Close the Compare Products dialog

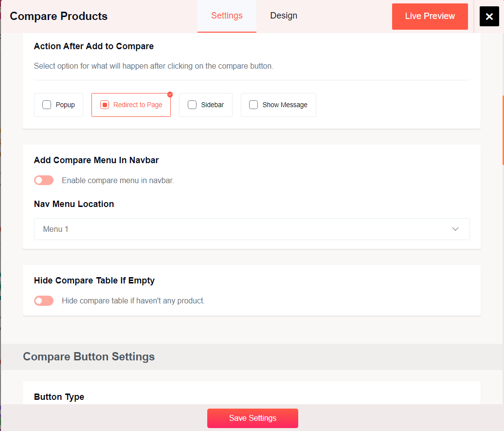tap(489, 16)
